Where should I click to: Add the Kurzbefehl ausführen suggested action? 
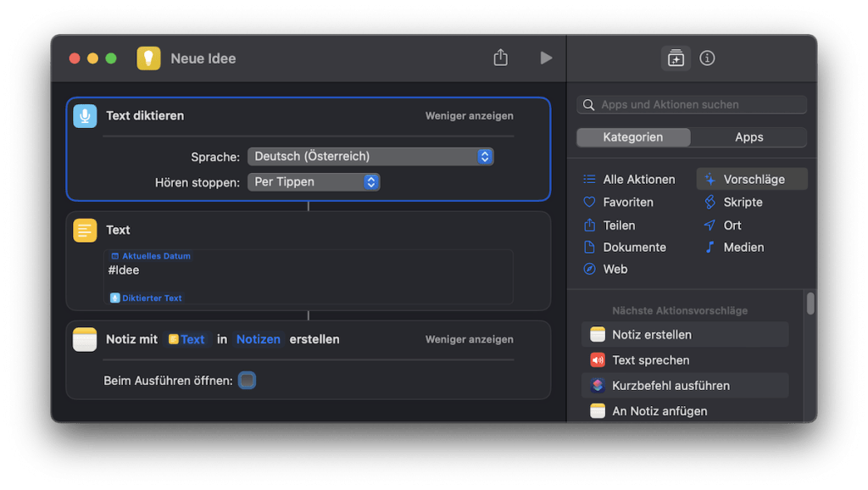(670, 386)
